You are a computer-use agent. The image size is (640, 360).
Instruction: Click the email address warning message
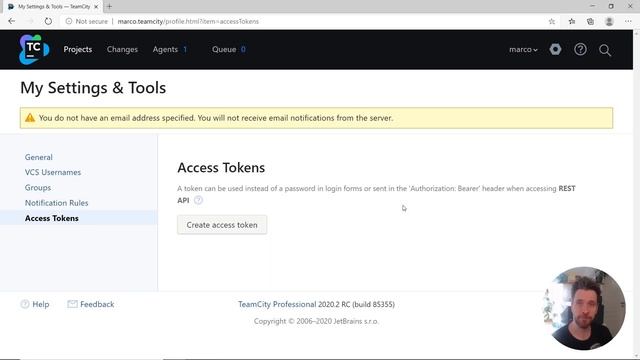[216, 118]
